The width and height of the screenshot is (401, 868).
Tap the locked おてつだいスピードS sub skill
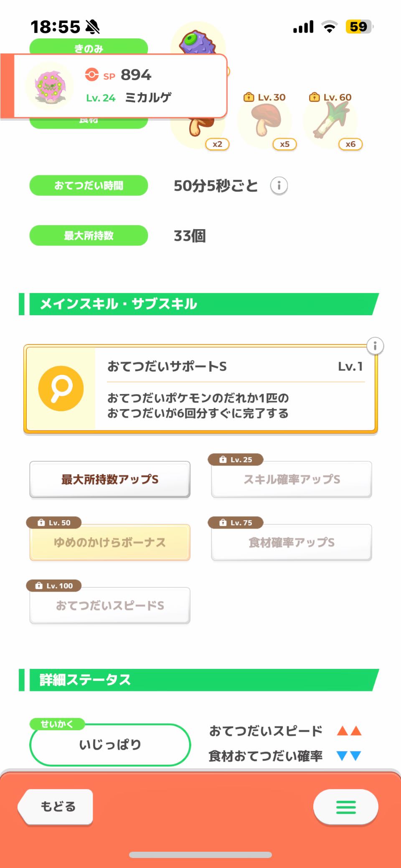click(110, 605)
